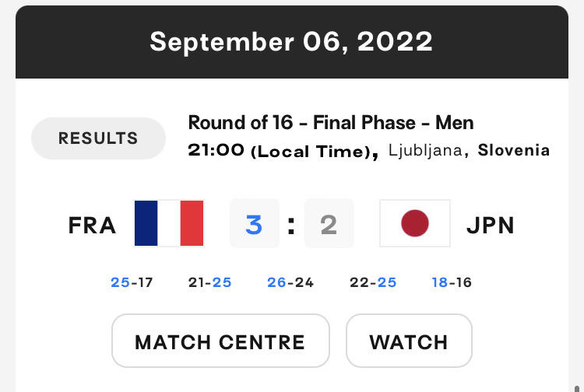Click the WATCH button

(409, 341)
